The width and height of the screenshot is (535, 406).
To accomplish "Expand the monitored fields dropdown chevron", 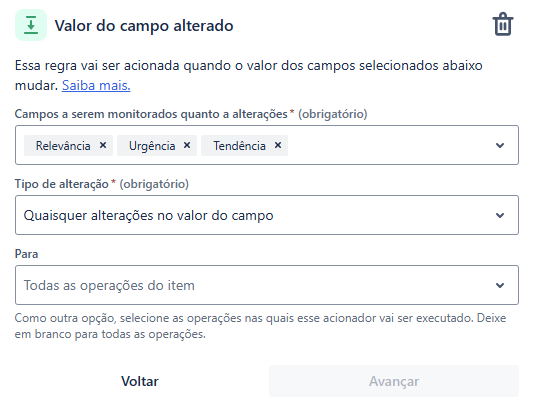I will [x=500, y=145].
